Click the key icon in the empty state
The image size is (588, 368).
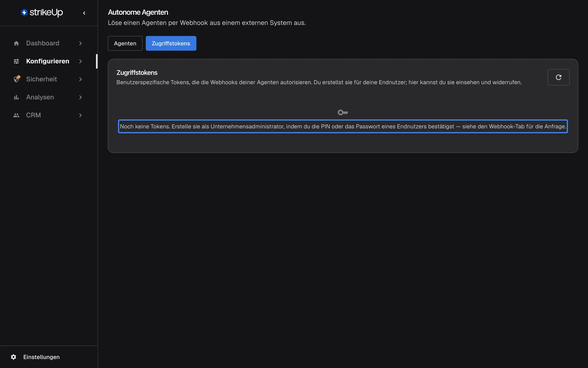point(343,113)
